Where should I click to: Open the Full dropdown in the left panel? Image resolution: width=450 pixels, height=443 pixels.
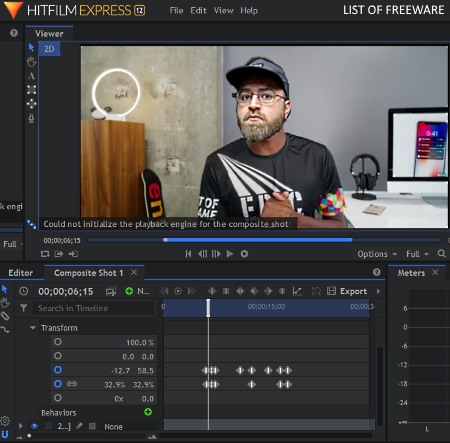coord(13,244)
